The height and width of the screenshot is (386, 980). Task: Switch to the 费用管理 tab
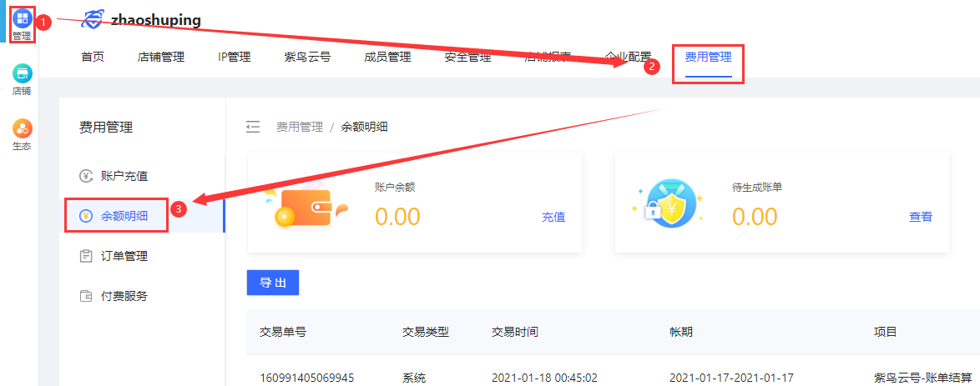tap(708, 58)
